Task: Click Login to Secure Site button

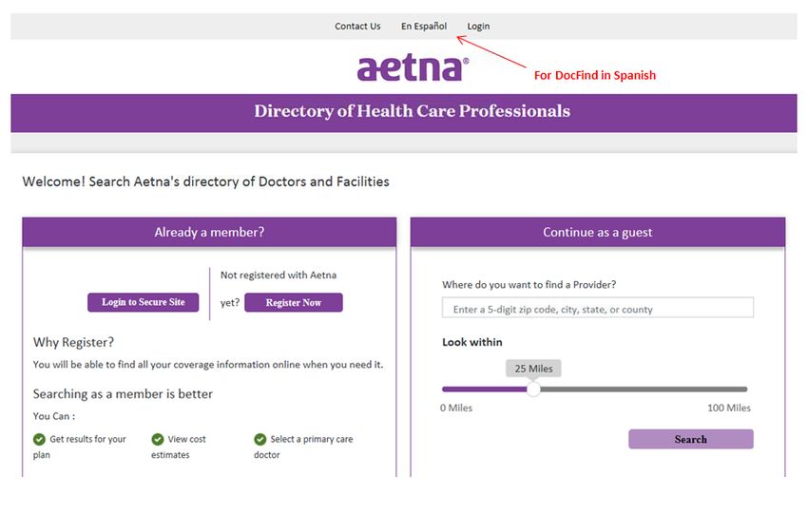Action: pyautogui.click(x=144, y=302)
